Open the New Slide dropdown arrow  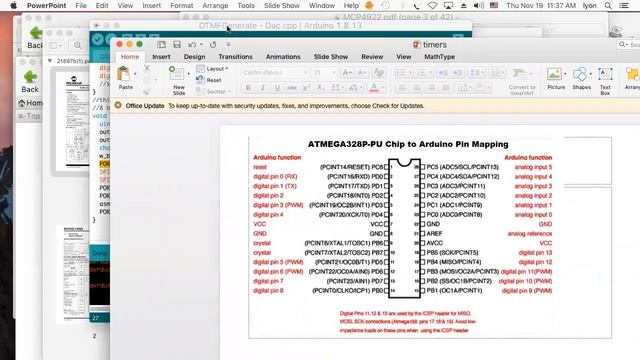coord(189,74)
